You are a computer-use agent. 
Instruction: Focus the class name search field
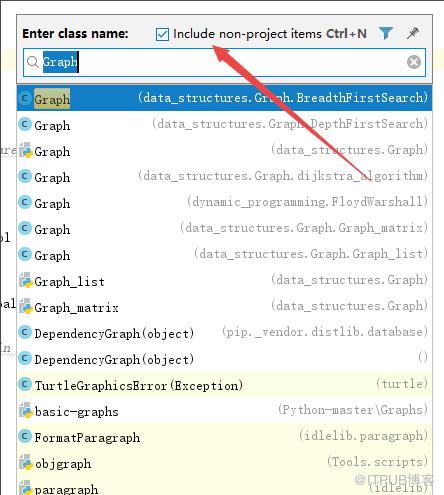[224, 62]
